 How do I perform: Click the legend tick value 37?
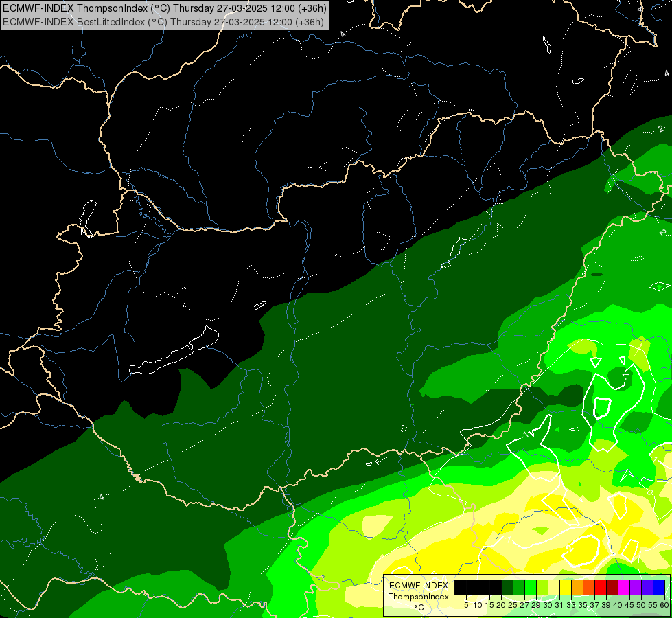point(595,605)
